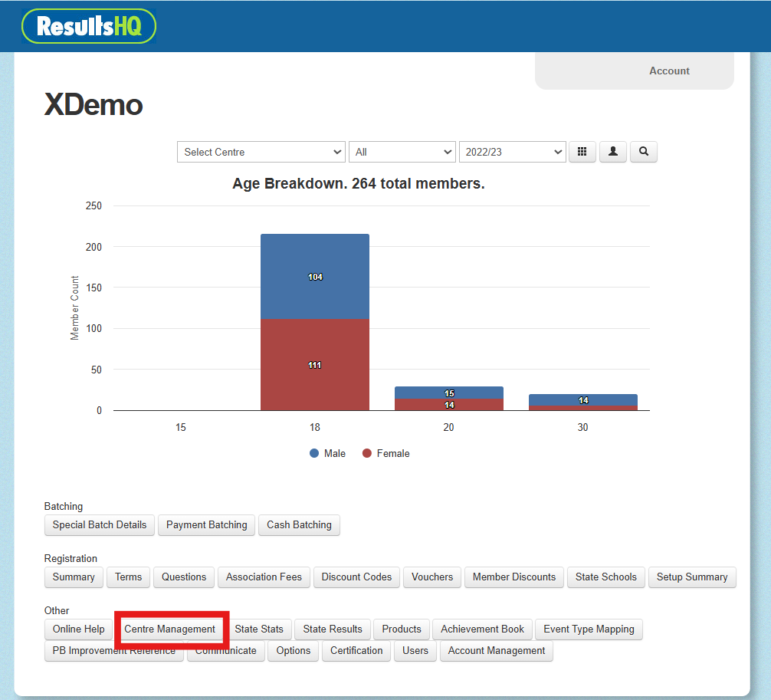This screenshot has width=771, height=700.
Task: Open the Account menu
Action: (x=669, y=71)
